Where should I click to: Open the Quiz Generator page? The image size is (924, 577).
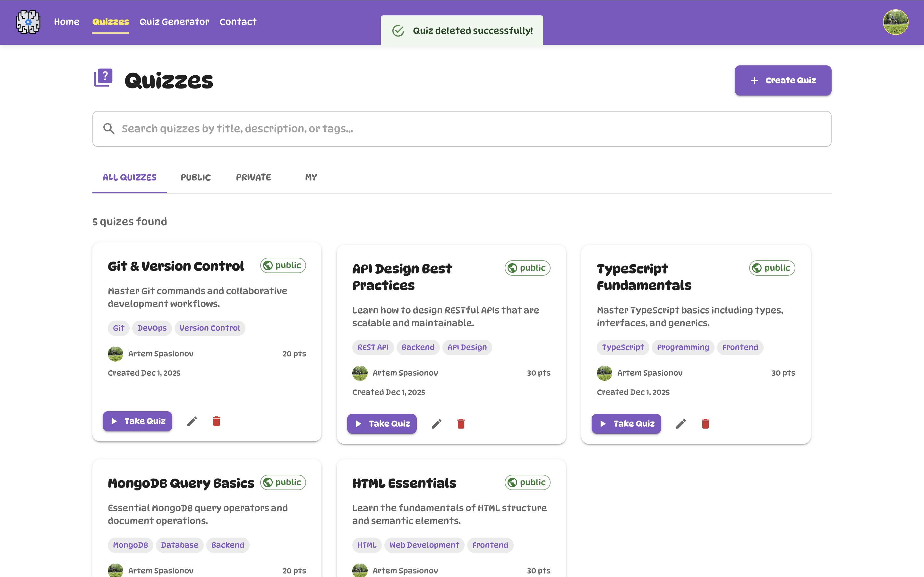tap(174, 22)
